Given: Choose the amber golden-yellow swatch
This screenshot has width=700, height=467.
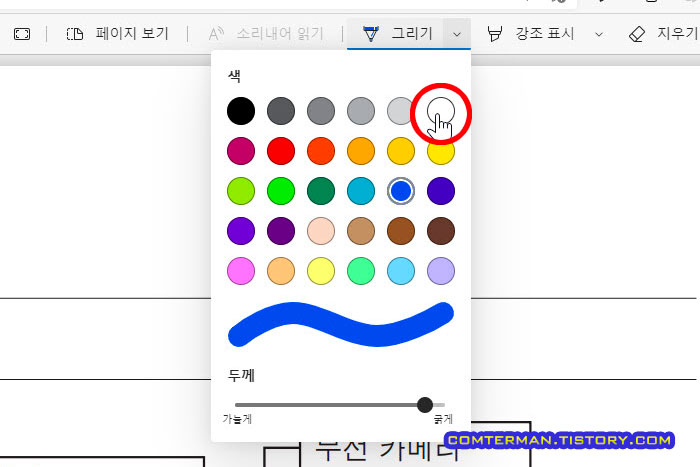Looking at the screenshot, I should pos(401,151).
